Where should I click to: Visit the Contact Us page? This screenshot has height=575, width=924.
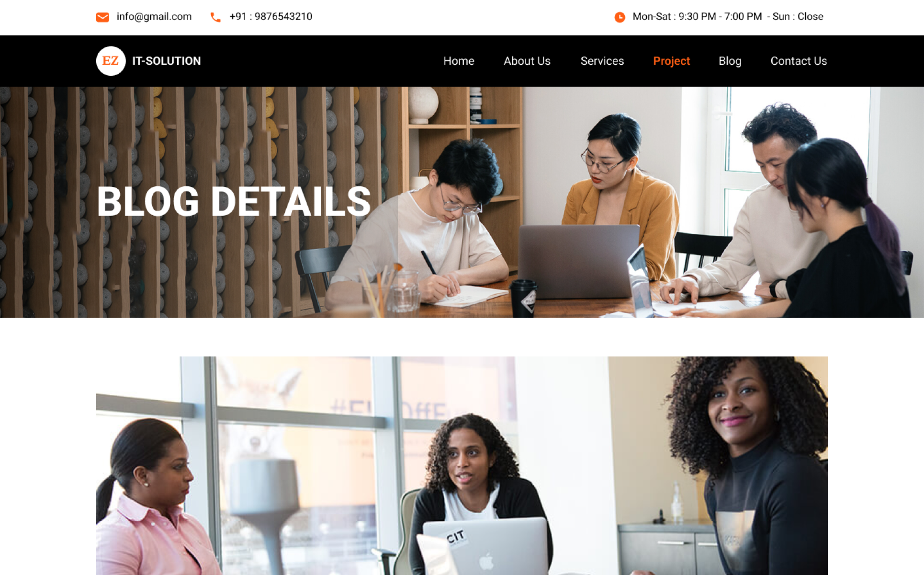click(x=799, y=61)
